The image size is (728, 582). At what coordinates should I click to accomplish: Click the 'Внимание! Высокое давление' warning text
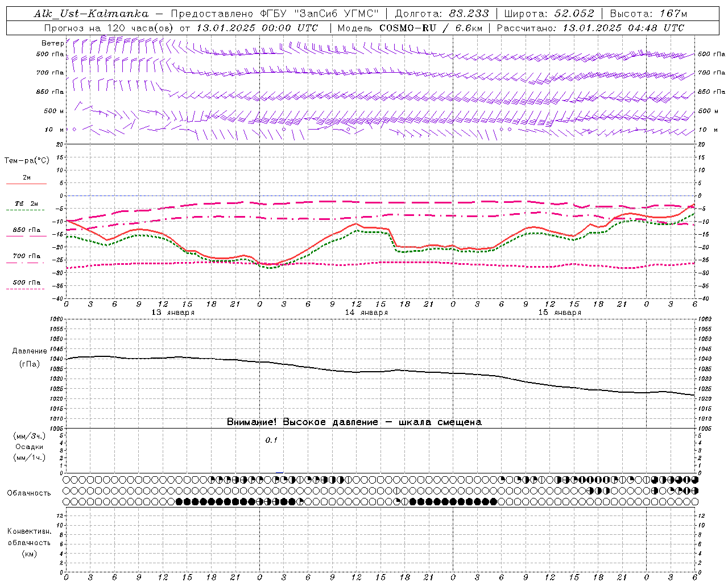coord(303,422)
